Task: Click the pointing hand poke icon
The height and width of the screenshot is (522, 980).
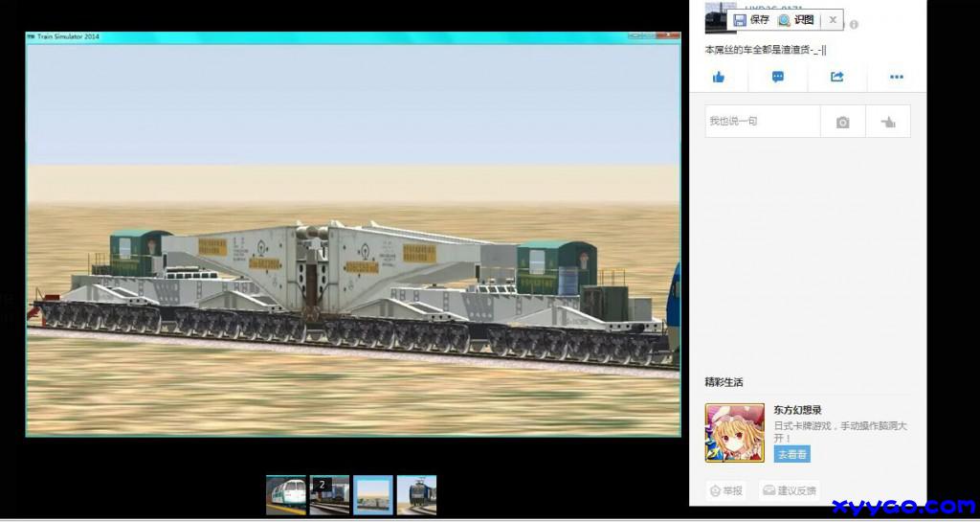Action: click(888, 123)
